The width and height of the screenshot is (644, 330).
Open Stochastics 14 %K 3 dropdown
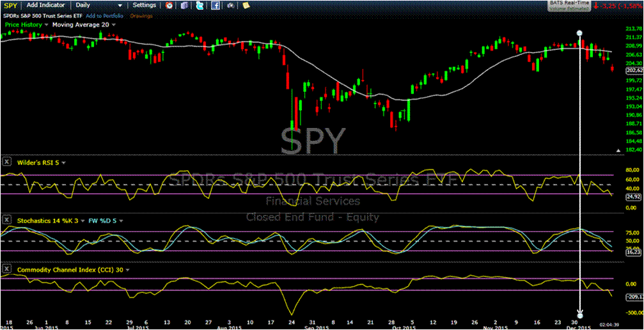(83, 221)
